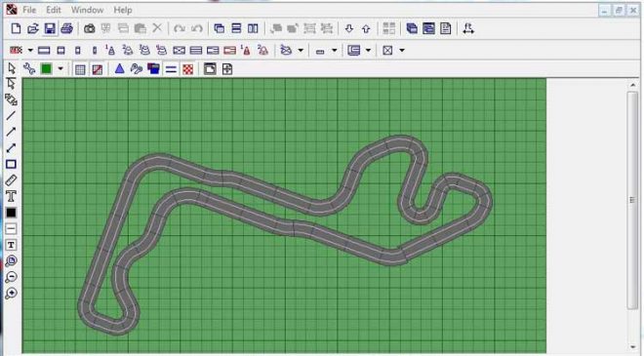The height and width of the screenshot is (356, 644).
Task: Save the track with floppy disk icon
Action: point(50,28)
